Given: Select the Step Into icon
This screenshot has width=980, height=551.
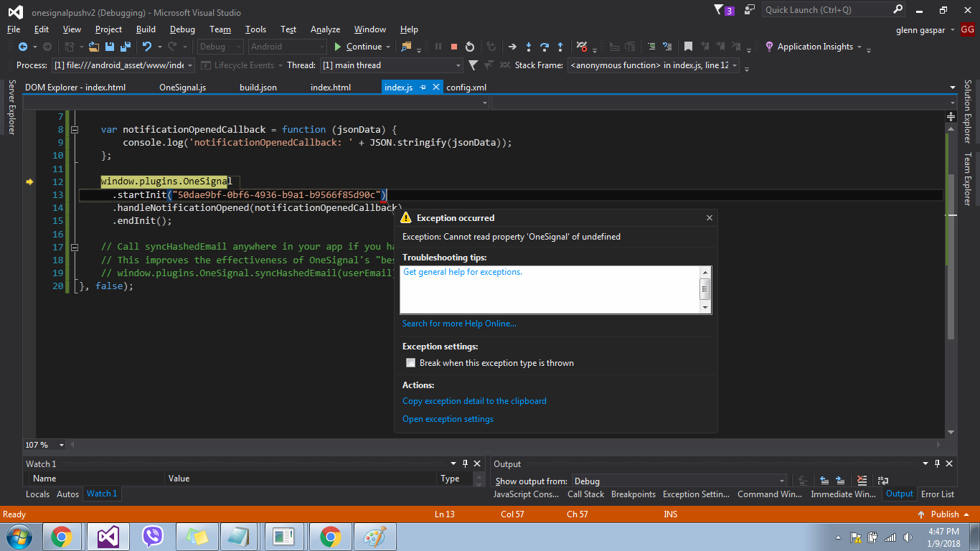Looking at the screenshot, I should tap(529, 46).
